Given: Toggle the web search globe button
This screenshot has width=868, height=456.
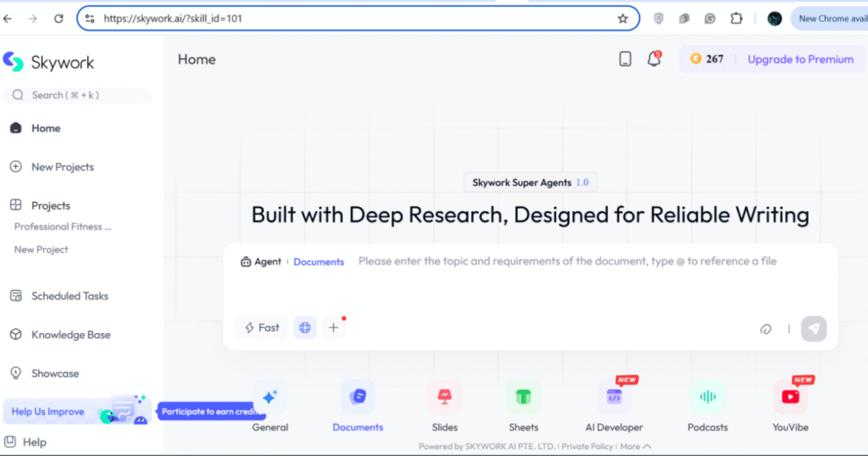Looking at the screenshot, I should pos(305,328).
